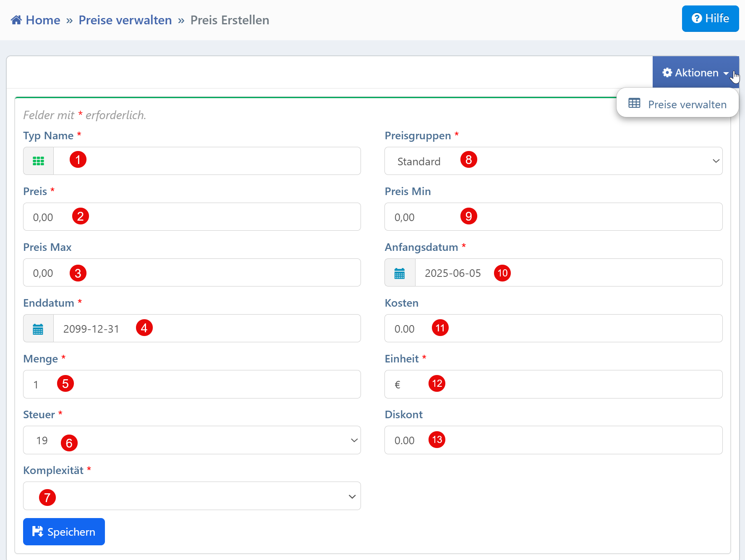Click the green grid icon beside Typ Name
Viewport: 745px width, 560px height.
click(38, 161)
